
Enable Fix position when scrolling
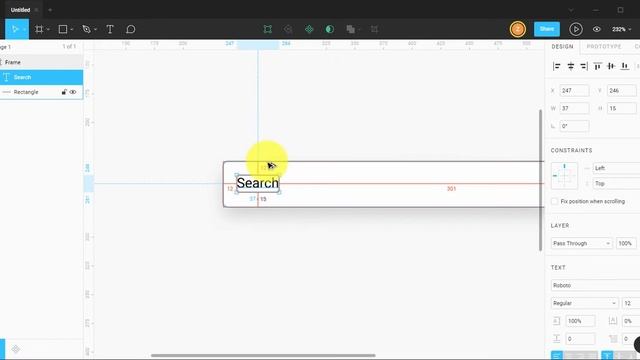(554, 201)
